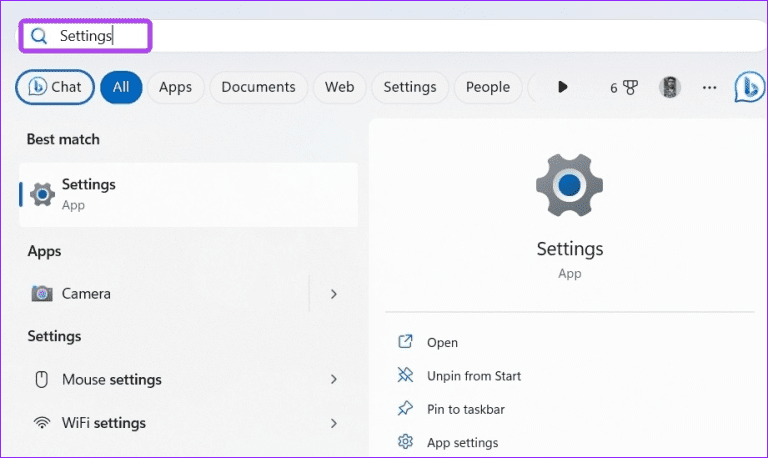Select the Apps filter tab
The height and width of the screenshot is (458, 768).
click(x=175, y=87)
